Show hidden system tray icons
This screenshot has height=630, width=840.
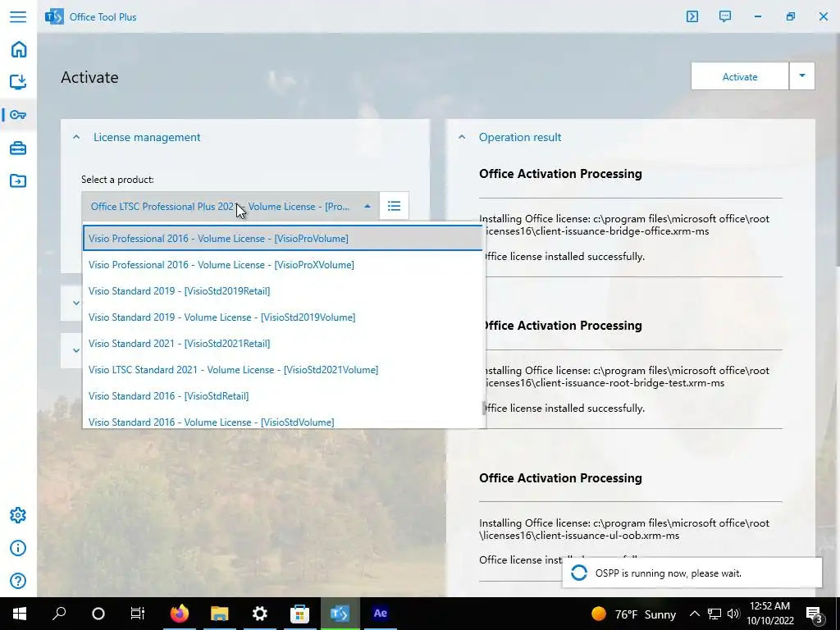click(694, 614)
